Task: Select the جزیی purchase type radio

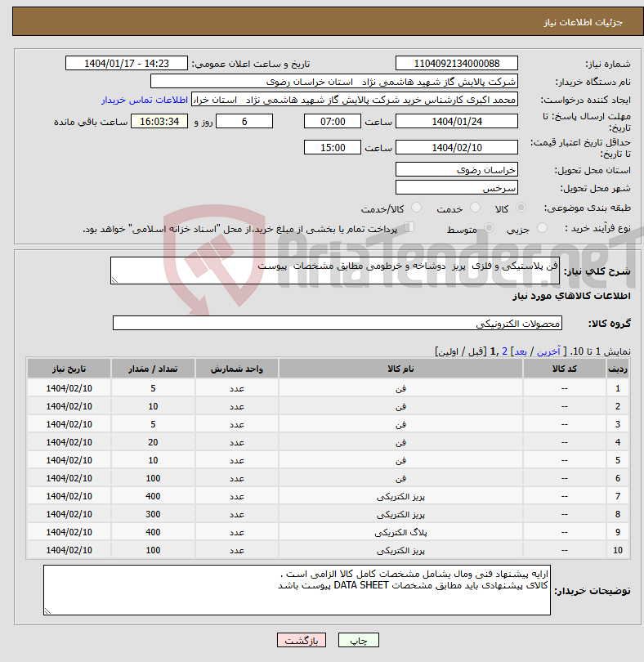Action: pyautogui.click(x=542, y=228)
